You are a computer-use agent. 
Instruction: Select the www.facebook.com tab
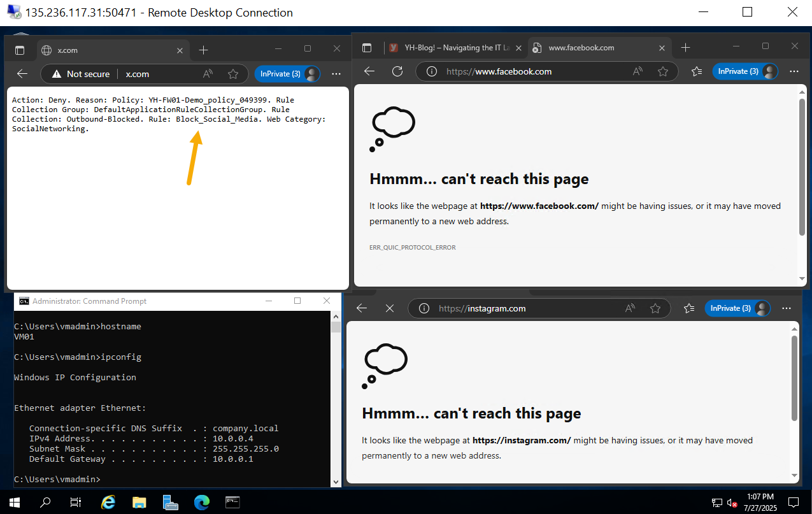pyautogui.click(x=600, y=48)
